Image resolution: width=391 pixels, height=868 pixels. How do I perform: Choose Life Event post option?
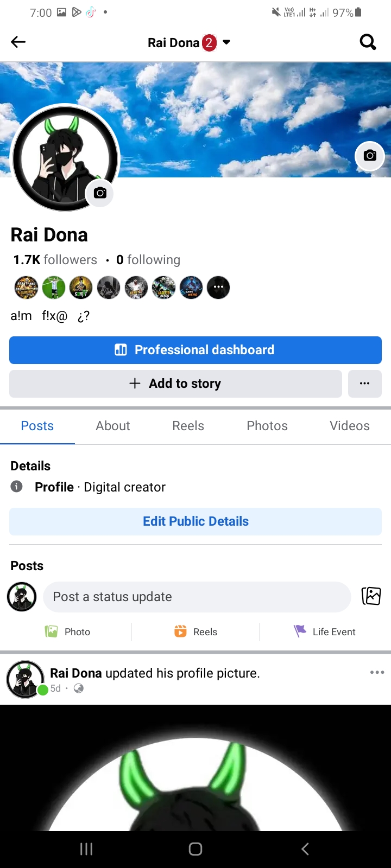pyautogui.click(x=325, y=631)
